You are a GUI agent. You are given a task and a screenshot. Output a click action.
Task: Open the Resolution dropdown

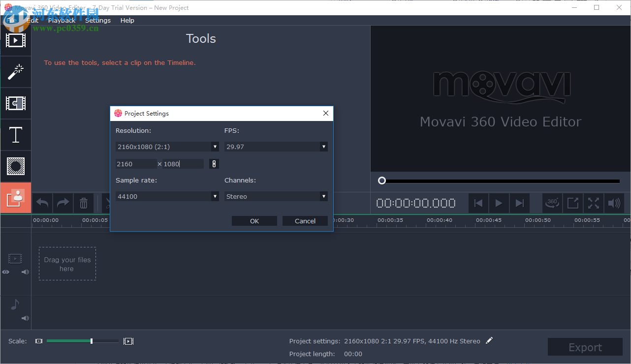[x=215, y=146]
